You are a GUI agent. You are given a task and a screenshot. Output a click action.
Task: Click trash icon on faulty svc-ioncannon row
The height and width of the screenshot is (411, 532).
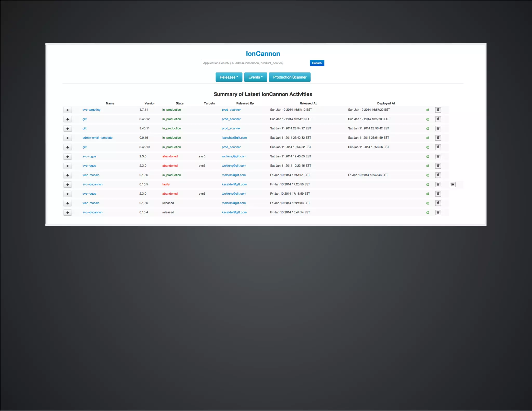[438, 184]
